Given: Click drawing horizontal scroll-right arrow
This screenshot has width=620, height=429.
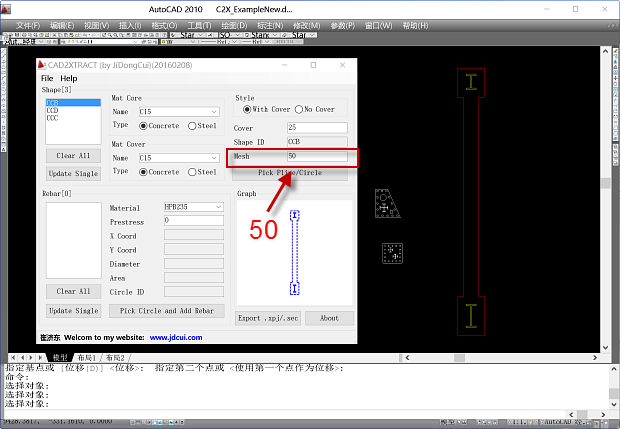Looking at the screenshot, I should (595, 357).
